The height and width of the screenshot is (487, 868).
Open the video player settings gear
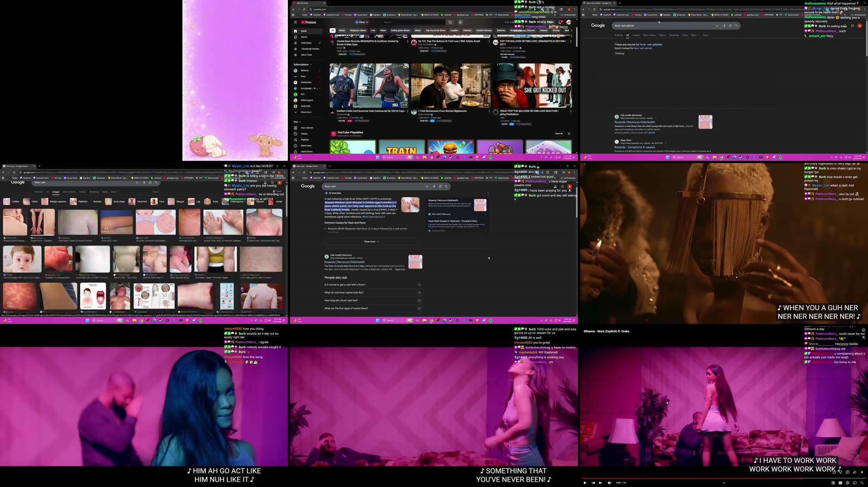click(x=849, y=482)
